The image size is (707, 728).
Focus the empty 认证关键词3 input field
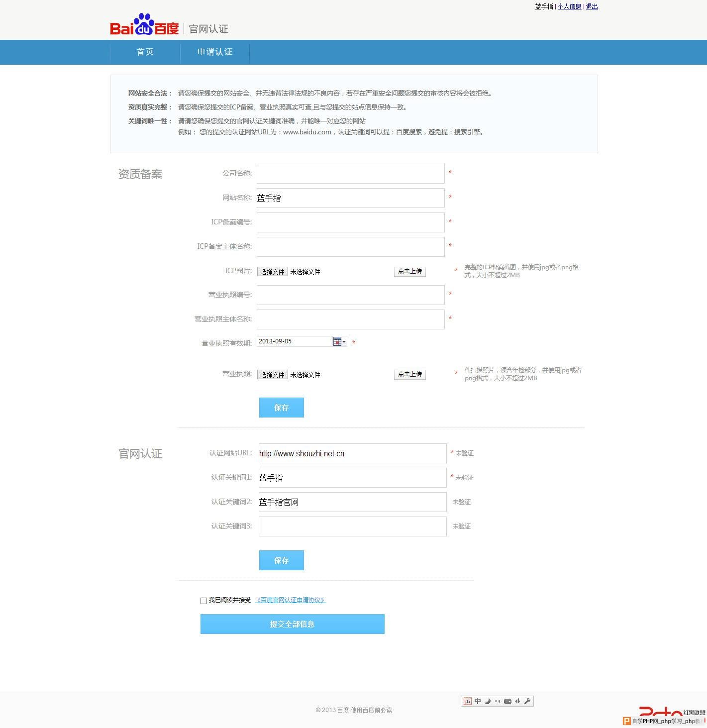353,526
